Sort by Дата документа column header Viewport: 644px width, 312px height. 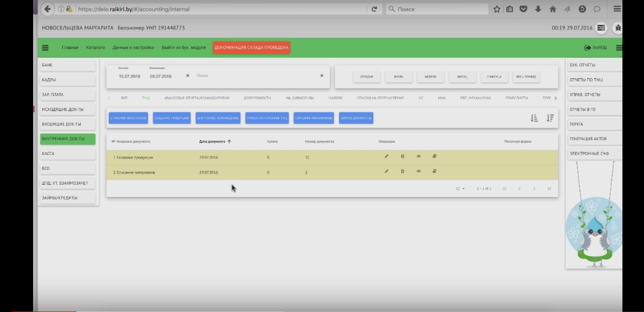215,142
